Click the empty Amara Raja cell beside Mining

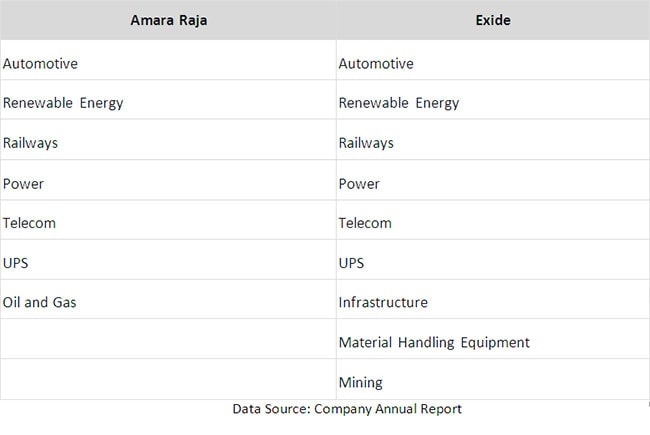pyautogui.click(x=168, y=381)
